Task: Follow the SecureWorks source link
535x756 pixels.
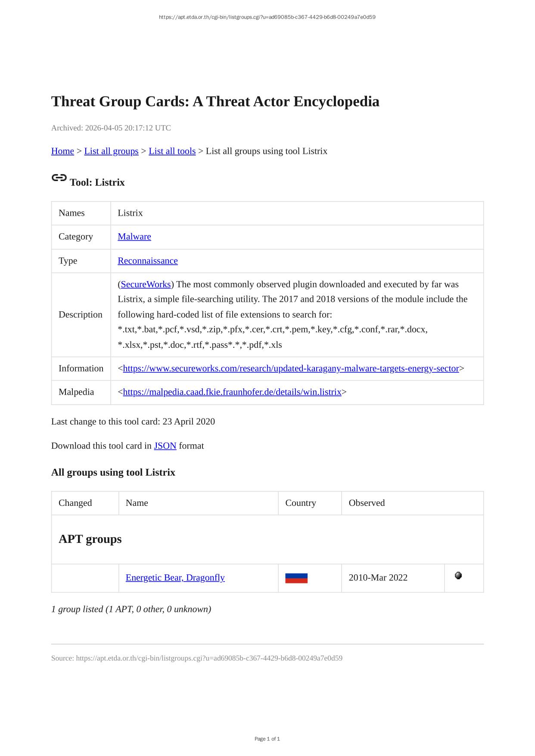Action: coord(146,284)
